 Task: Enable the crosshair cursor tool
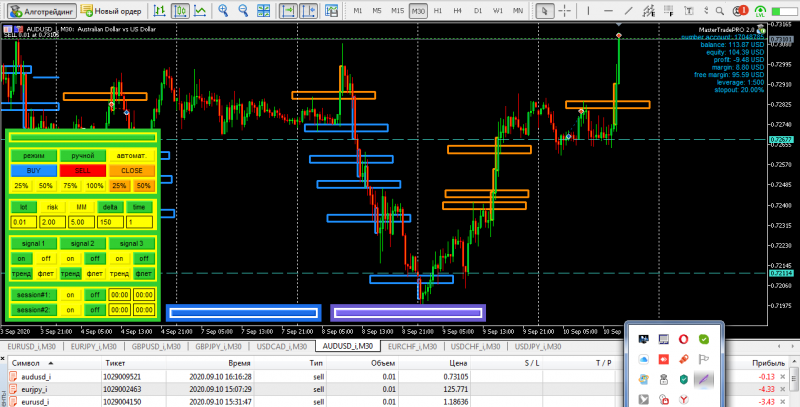click(564, 10)
